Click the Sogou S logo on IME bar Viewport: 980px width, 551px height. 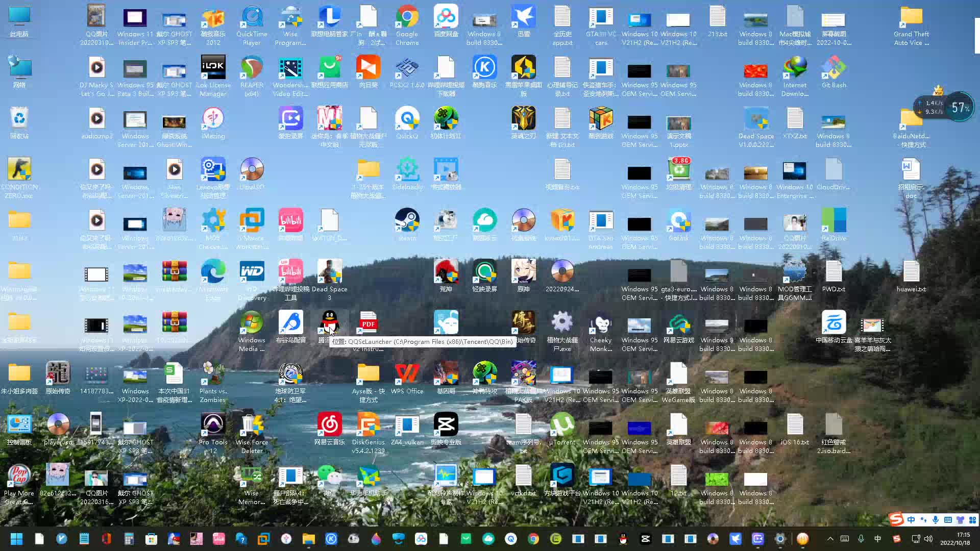tap(896, 519)
